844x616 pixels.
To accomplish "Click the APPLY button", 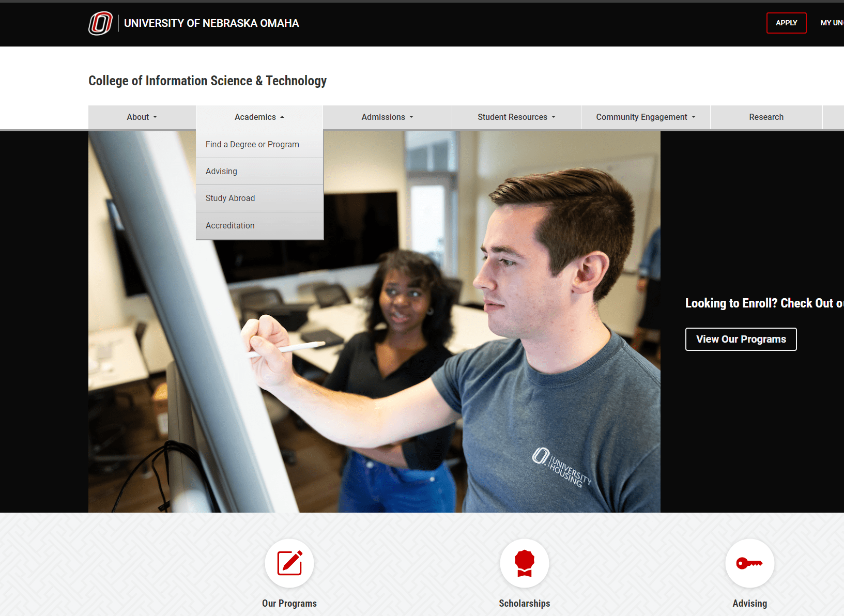I will pyautogui.click(x=787, y=23).
